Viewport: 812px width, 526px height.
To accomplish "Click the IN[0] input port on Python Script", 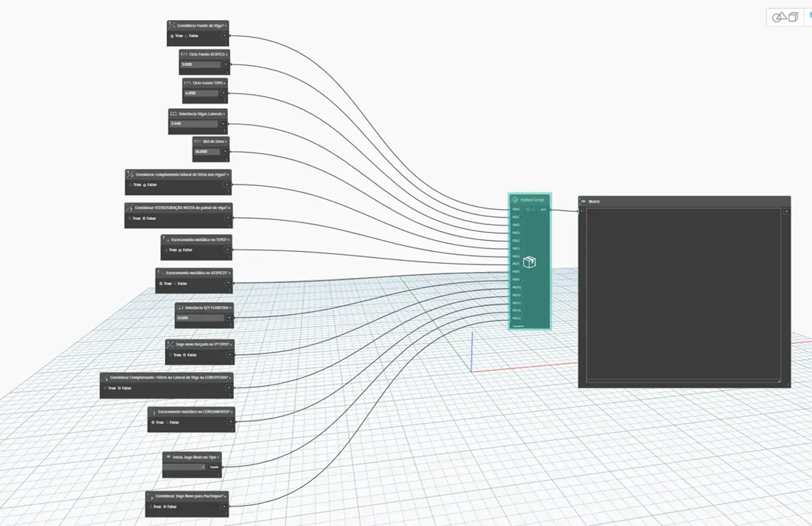I will (516, 210).
